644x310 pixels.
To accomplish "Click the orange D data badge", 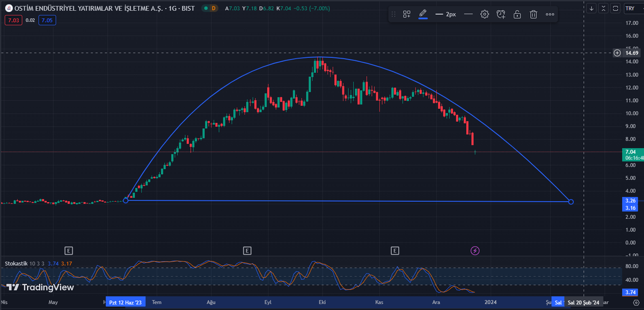I will coord(214,8).
